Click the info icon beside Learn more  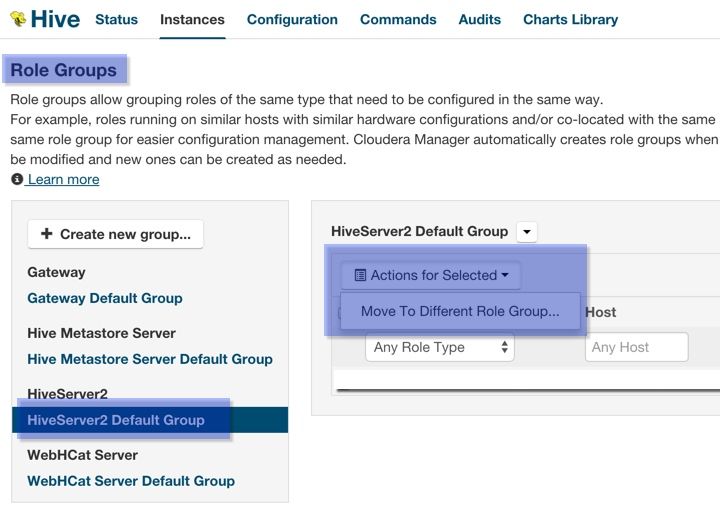(x=16, y=179)
